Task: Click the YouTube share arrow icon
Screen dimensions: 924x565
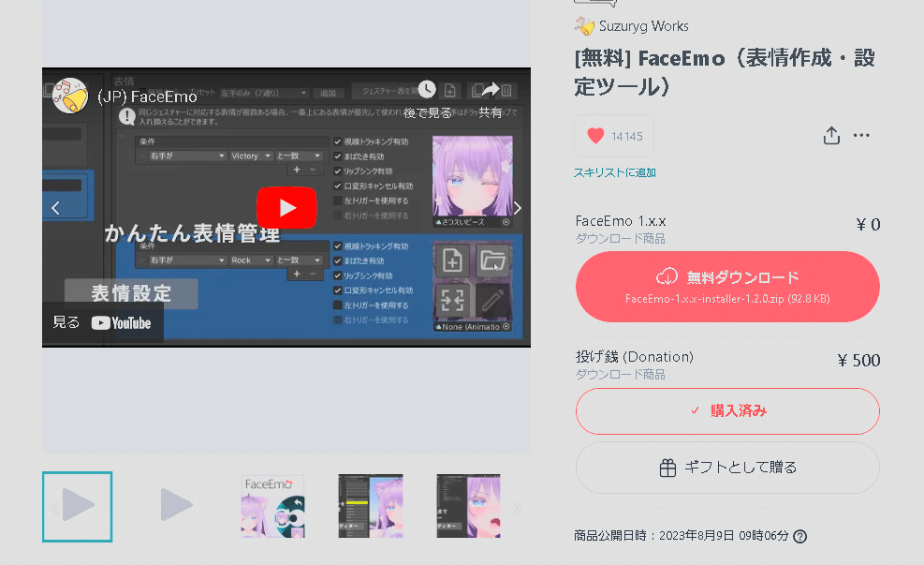Action: click(491, 89)
